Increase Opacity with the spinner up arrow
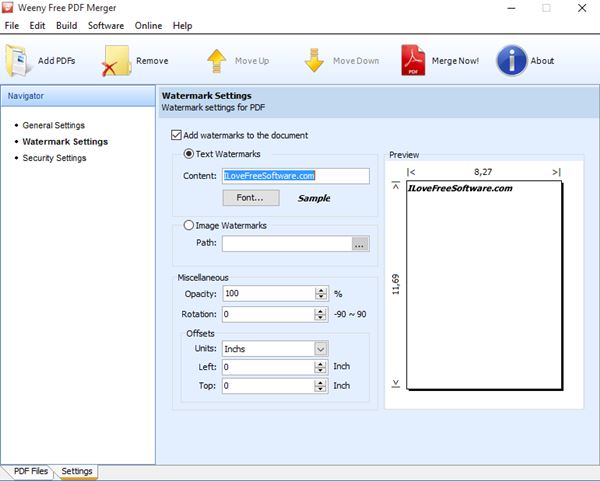The width and height of the screenshot is (600, 481). 321,290
